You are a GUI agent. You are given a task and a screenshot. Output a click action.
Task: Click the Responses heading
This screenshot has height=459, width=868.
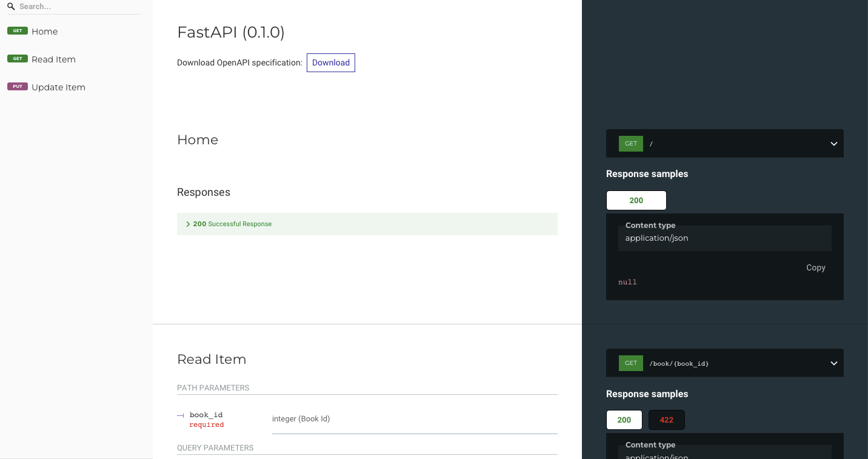204,192
